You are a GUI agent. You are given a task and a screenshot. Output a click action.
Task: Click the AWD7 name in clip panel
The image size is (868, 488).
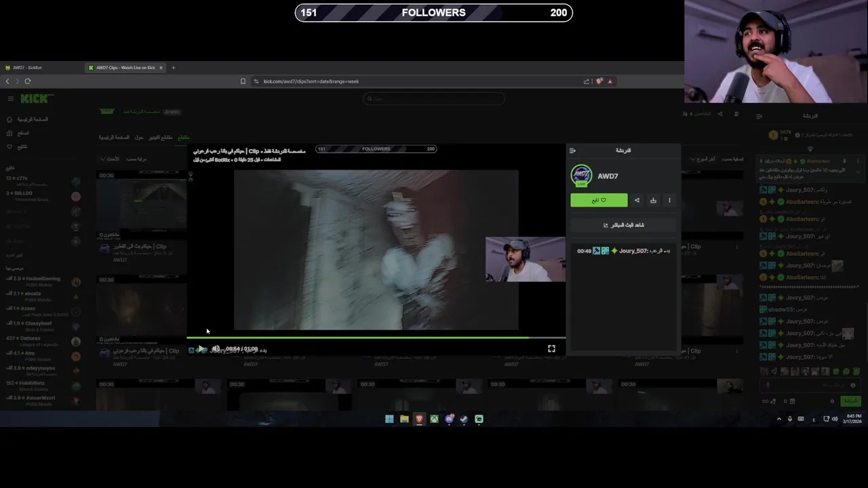(x=608, y=176)
